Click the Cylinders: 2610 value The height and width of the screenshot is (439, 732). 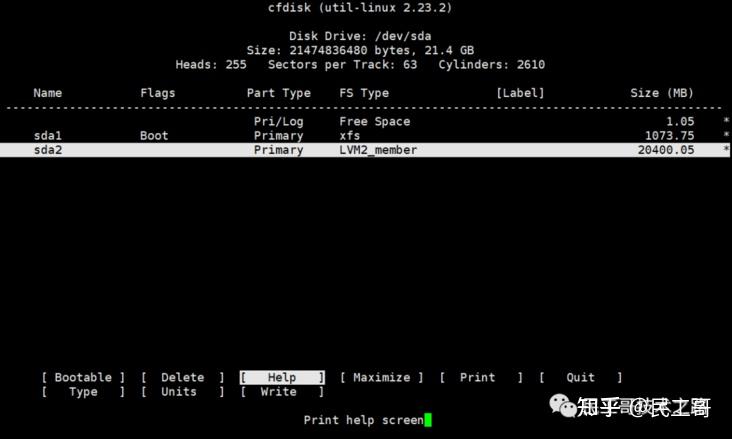[492, 64]
